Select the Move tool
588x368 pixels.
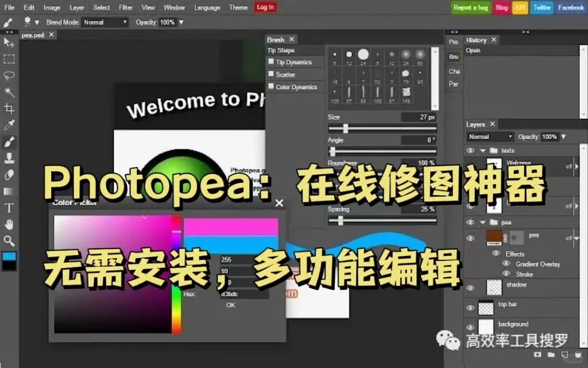point(8,43)
